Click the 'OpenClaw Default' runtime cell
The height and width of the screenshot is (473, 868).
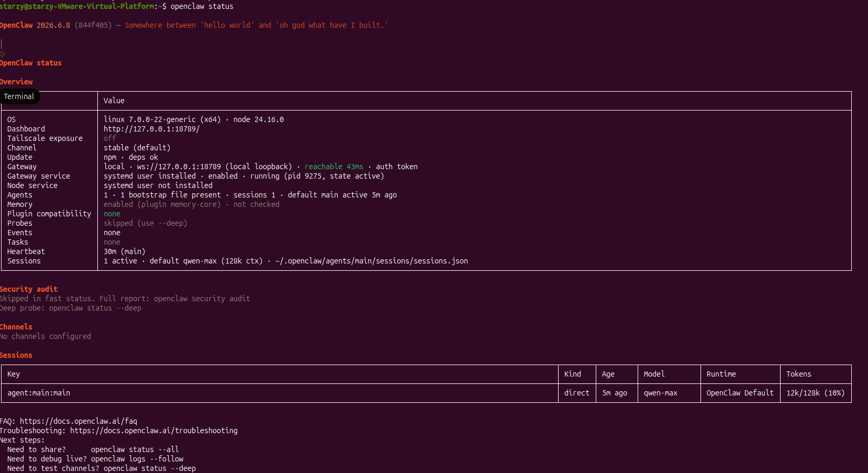pos(740,393)
